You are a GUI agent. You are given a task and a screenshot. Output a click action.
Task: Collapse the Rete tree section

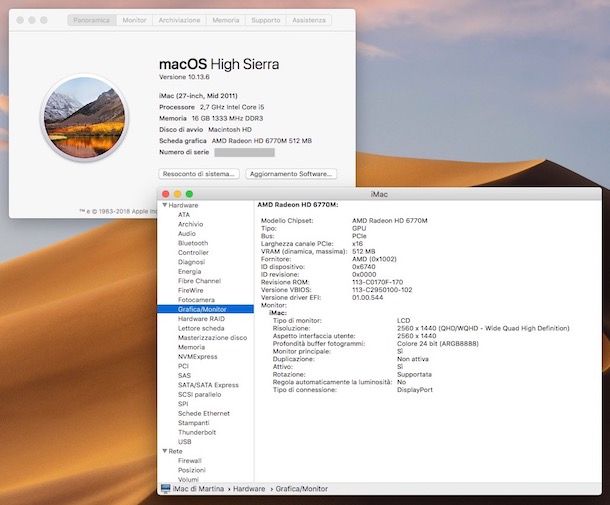click(165, 451)
